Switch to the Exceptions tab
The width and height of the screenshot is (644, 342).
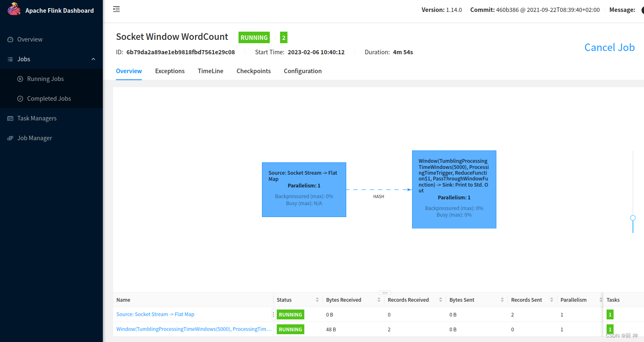[170, 71]
